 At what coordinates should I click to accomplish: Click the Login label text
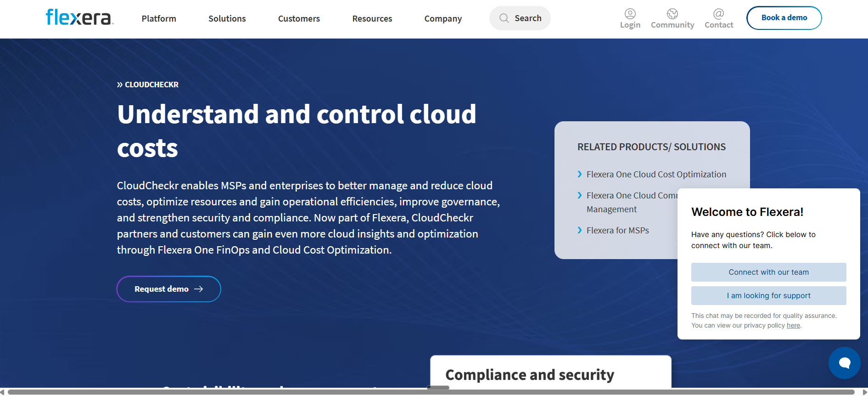pos(630,25)
